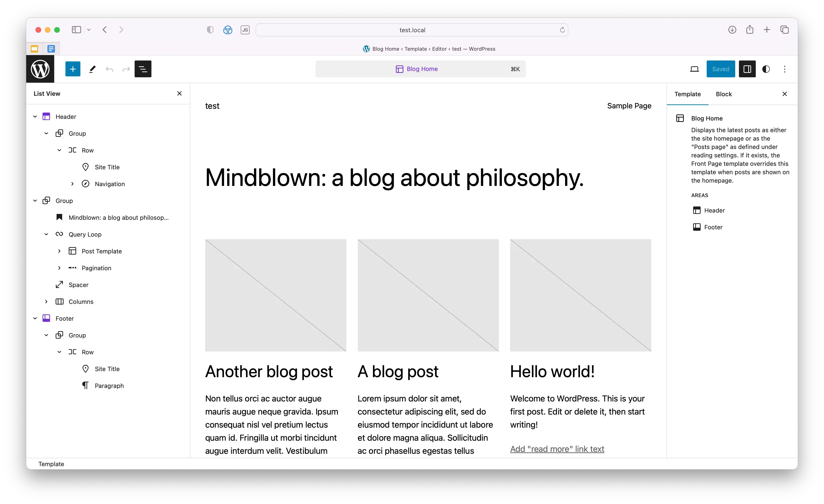Viewport: 824px width, 504px height.
Task: Select the Another blog post featured image placeholder
Action: (276, 295)
